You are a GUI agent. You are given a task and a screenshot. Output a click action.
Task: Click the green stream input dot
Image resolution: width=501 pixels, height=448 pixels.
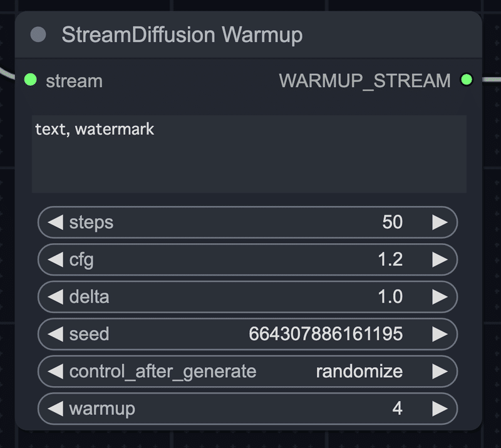pyautogui.click(x=29, y=80)
